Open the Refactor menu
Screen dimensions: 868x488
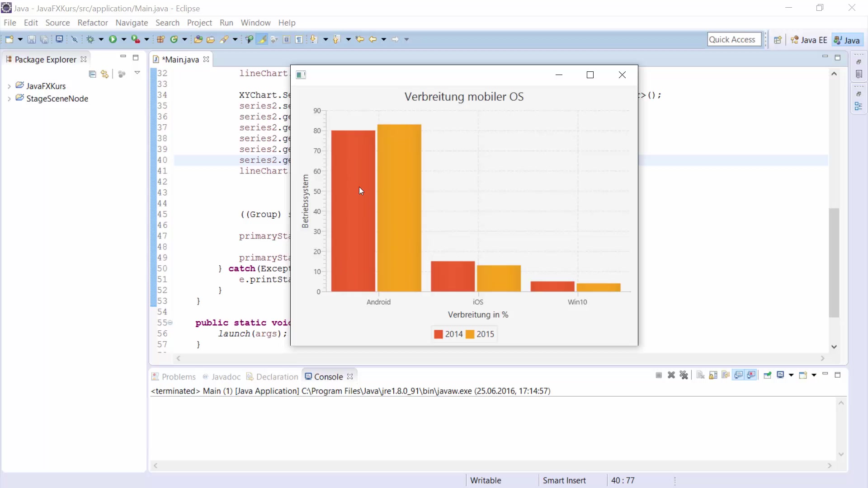[92, 23]
